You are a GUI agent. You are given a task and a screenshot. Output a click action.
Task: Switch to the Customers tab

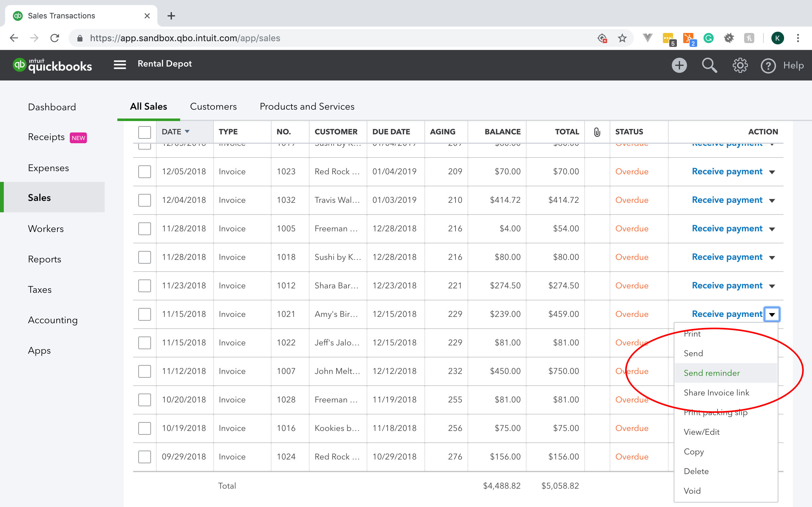pos(213,107)
